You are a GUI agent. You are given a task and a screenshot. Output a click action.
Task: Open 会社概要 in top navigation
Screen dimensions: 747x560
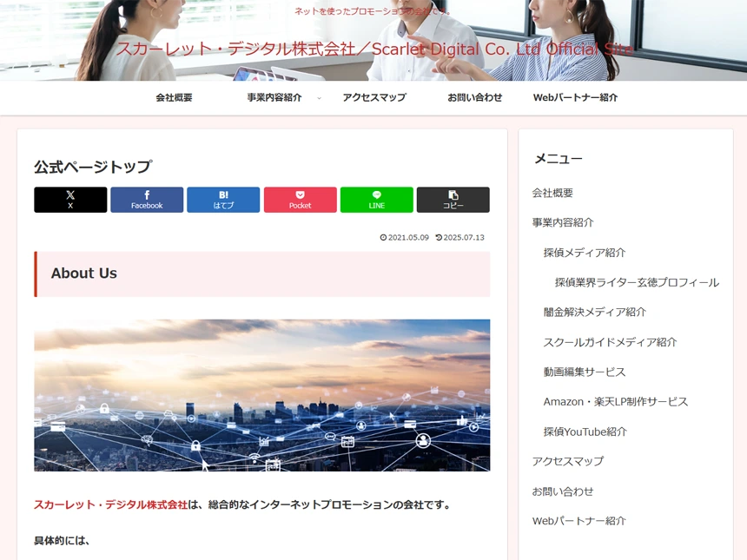pos(174,98)
